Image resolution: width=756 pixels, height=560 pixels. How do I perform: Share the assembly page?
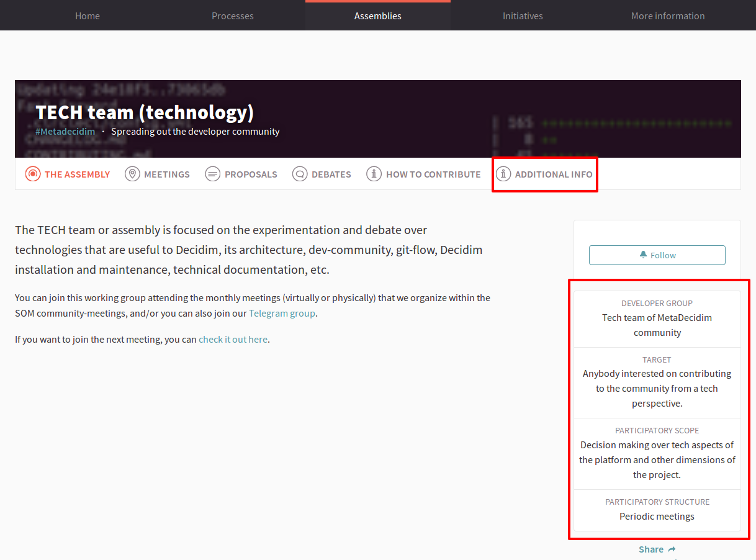tap(652, 549)
